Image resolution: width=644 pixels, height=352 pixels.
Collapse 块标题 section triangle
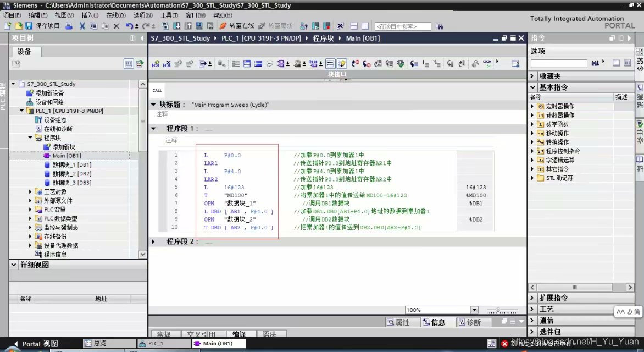click(153, 105)
